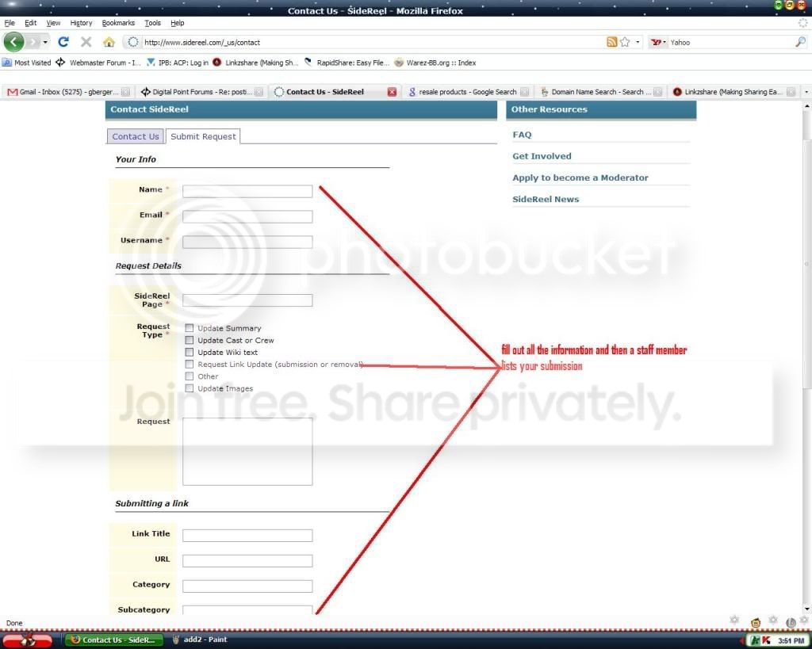Open the list all tabs dropdown
Image resolution: width=812 pixels, height=649 pixels.
(806, 92)
